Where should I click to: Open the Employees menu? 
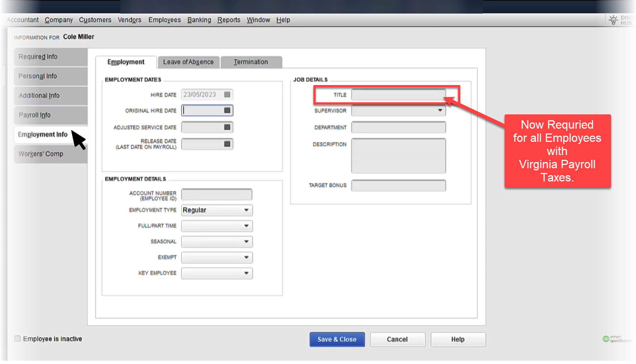164,20
